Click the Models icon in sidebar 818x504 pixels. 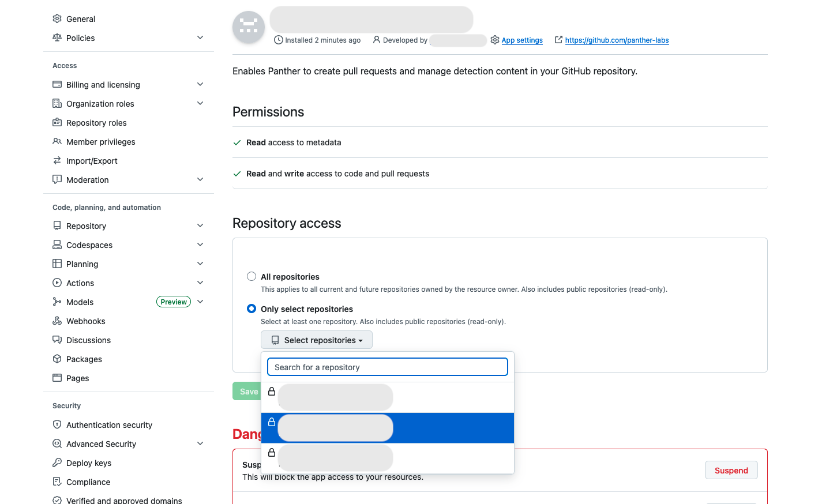pos(57,302)
